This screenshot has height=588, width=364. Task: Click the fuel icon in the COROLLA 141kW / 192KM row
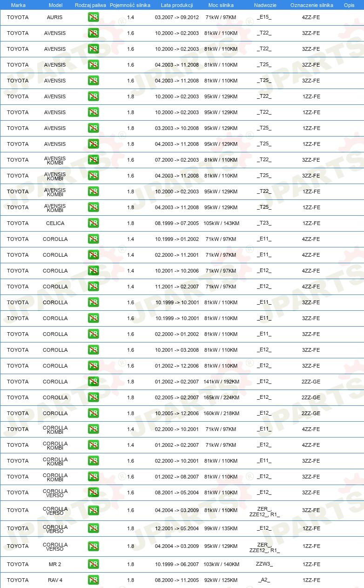click(93, 382)
